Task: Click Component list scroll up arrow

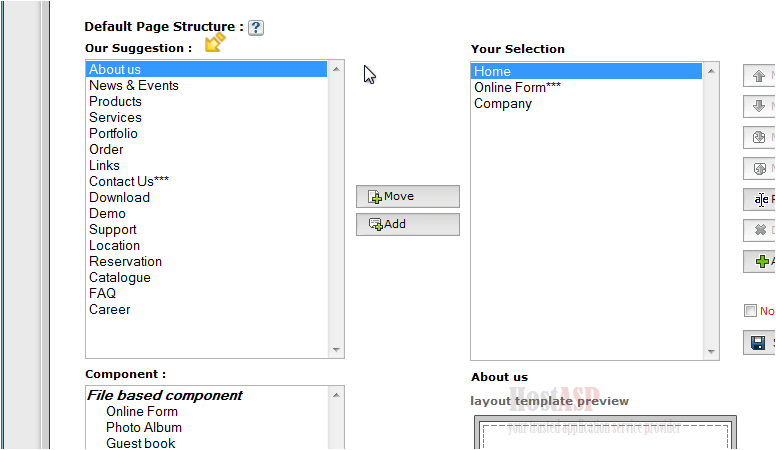Action: coord(337,395)
